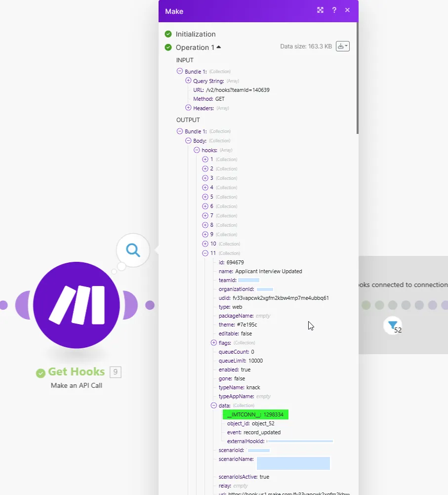448x495 pixels.
Task: Select the editable: false row
Action: click(x=235, y=333)
